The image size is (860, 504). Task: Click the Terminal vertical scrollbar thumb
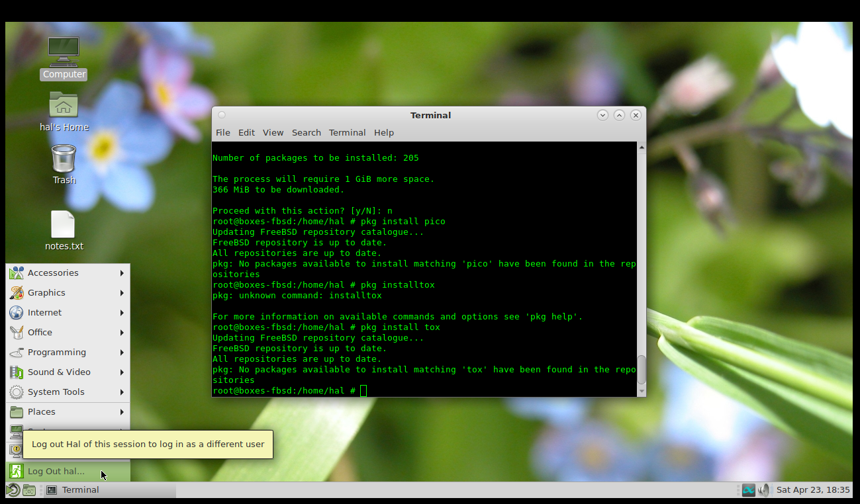641,370
